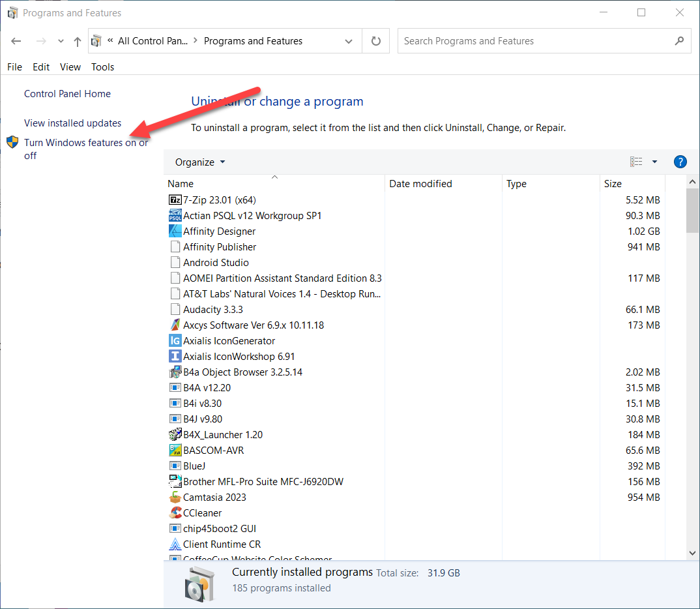Click the Windows features shield icon
700x609 pixels.
point(12,142)
